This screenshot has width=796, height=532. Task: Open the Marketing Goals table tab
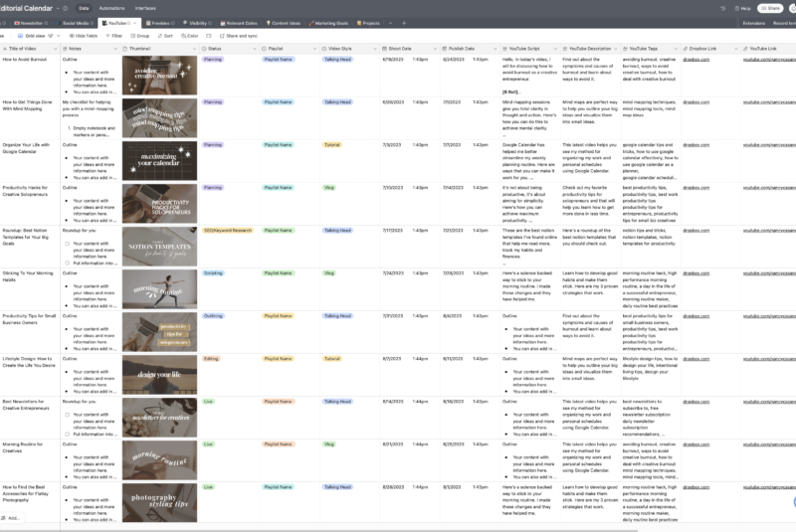tap(328, 23)
